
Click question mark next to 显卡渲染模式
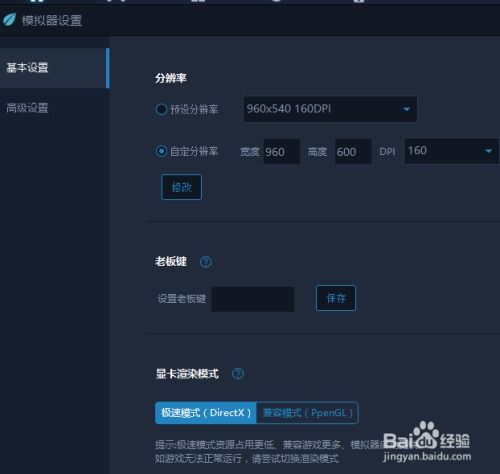coord(238,374)
